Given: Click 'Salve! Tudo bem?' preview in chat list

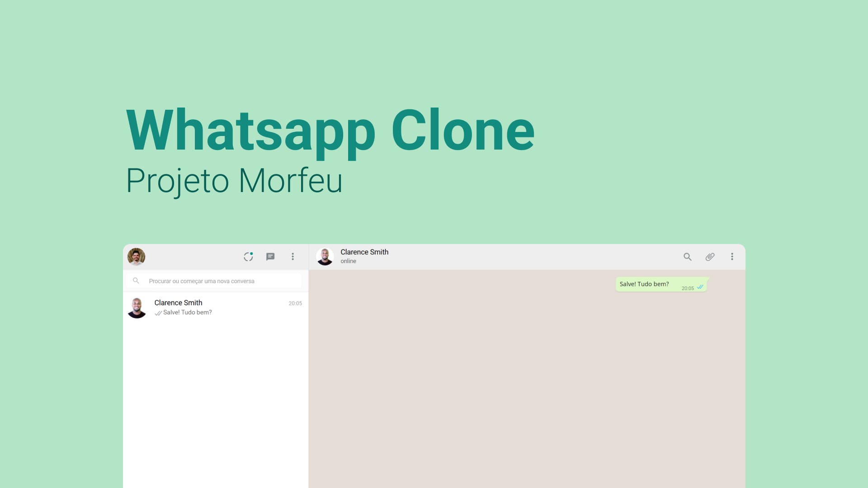Looking at the screenshot, I should click(x=188, y=312).
